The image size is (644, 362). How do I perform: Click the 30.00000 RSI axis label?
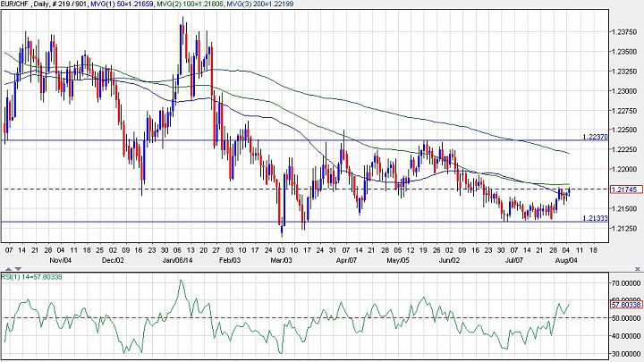[x=626, y=354]
